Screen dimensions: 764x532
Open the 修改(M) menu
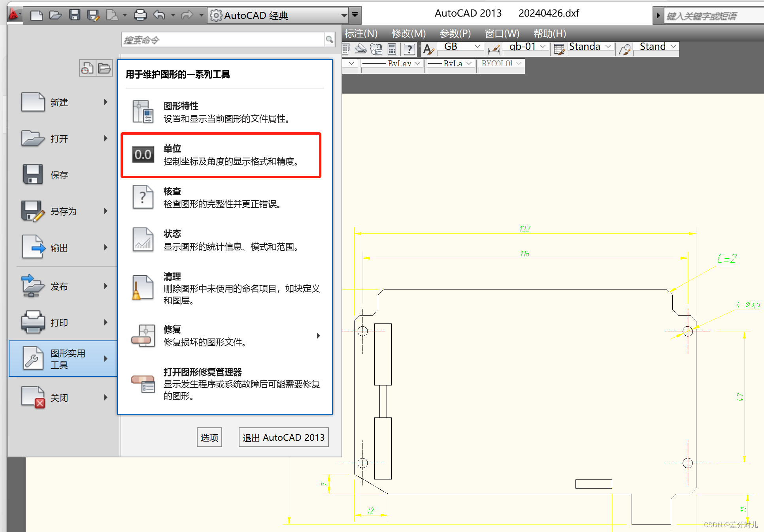[x=408, y=34]
